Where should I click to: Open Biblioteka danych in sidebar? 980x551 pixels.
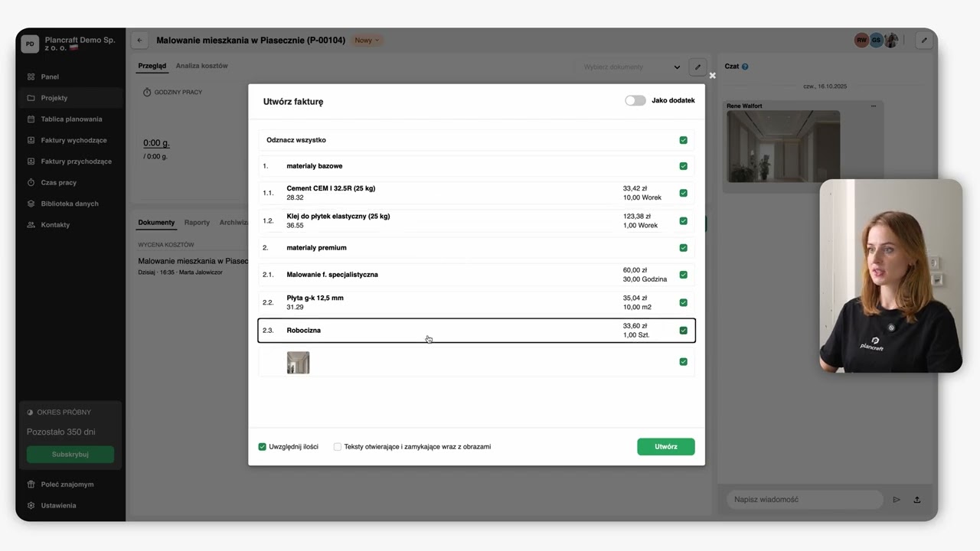point(70,204)
